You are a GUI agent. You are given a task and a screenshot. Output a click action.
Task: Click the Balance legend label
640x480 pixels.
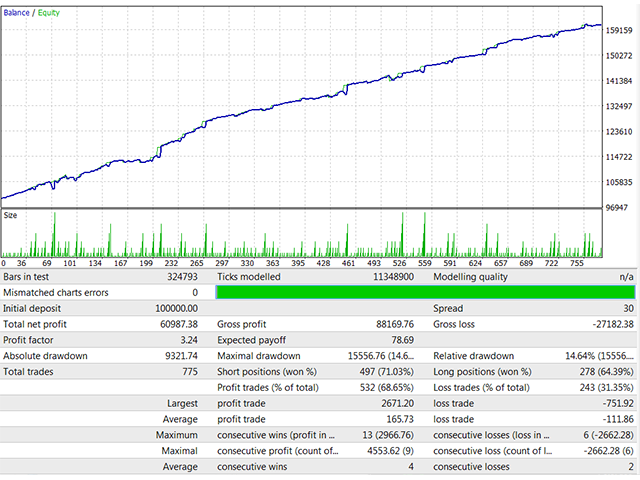[x=16, y=12]
